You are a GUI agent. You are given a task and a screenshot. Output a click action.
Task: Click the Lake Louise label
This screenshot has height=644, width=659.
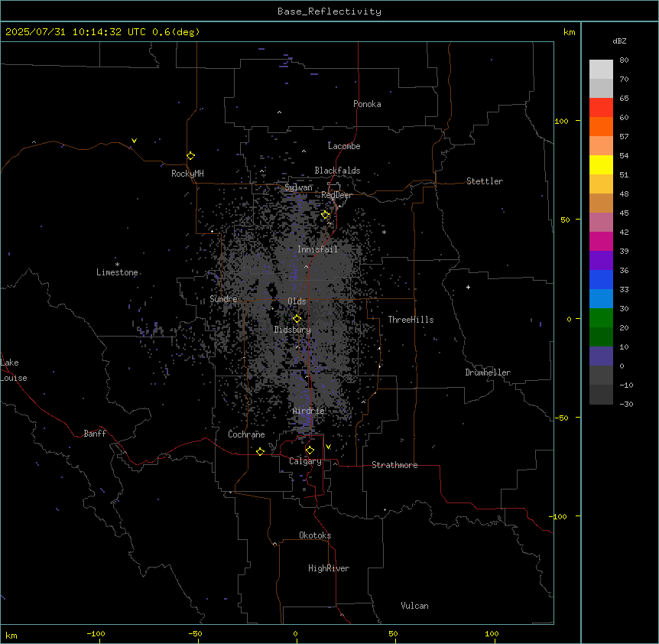12,370
